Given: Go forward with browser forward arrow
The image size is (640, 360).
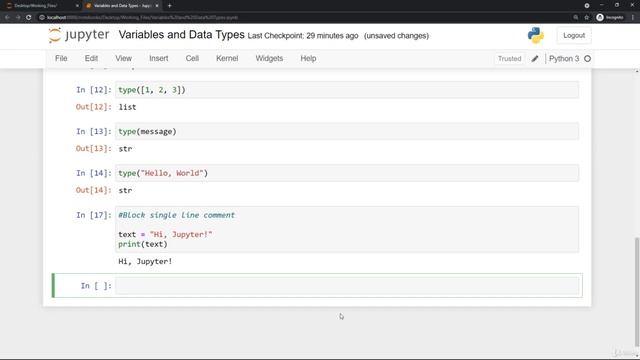Looking at the screenshot, I should click(x=18, y=18).
